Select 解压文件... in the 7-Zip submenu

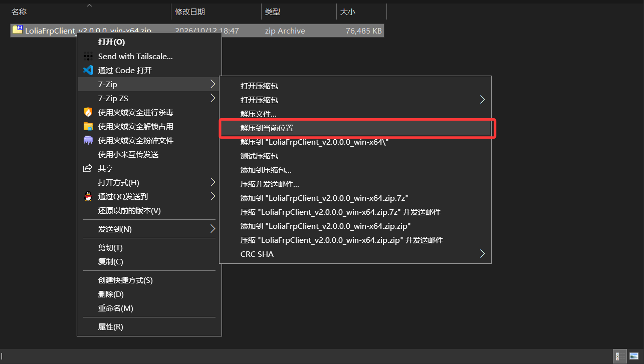355,114
